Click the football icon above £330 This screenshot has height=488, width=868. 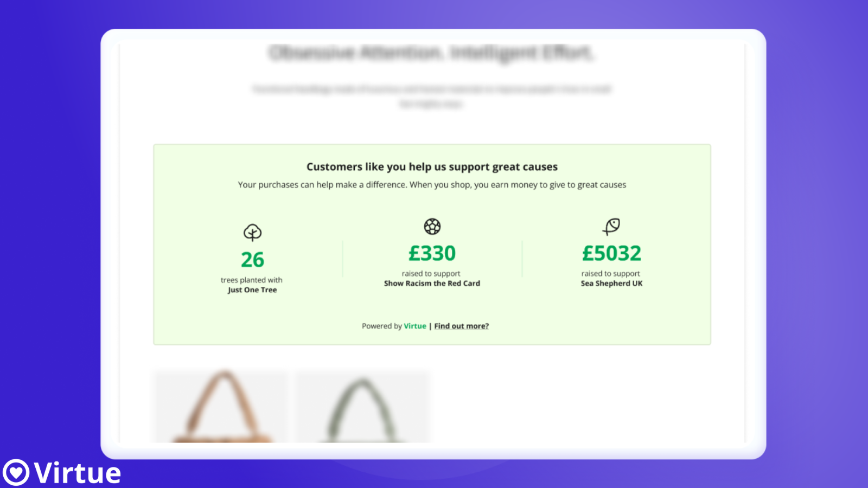pyautogui.click(x=432, y=226)
